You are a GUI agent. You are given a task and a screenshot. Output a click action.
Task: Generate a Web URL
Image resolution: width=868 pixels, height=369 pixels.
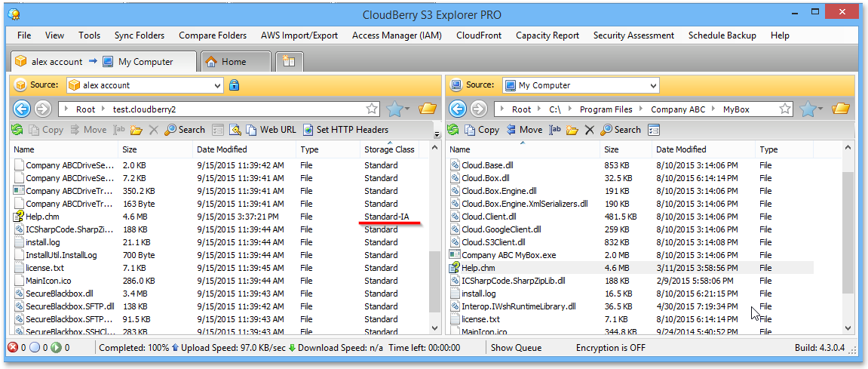(271, 131)
